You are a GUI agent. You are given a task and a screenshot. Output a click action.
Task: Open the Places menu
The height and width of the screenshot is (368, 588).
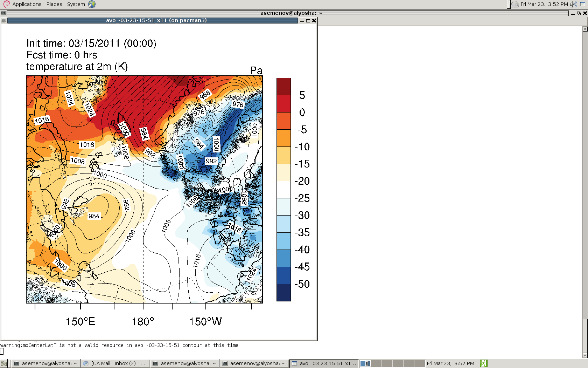pyautogui.click(x=54, y=4)
